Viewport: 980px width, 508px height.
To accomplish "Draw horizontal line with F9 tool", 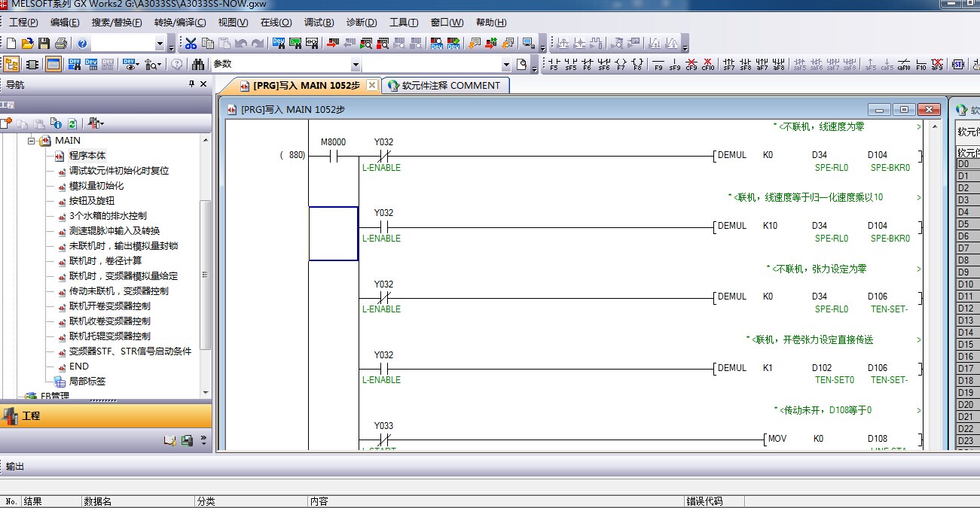I will click(658, 65).
